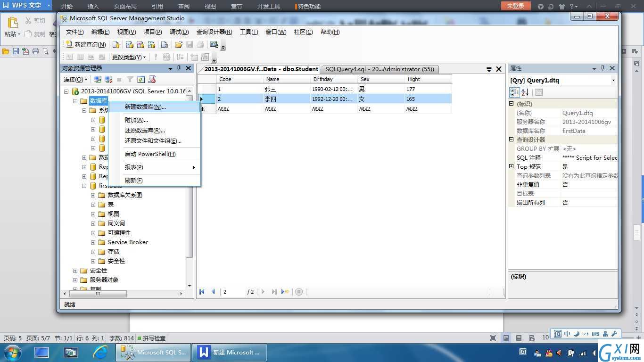Expand the 视图 (views) folder
Viewport: 644px width, 362px height.
[x=93, y=214]
